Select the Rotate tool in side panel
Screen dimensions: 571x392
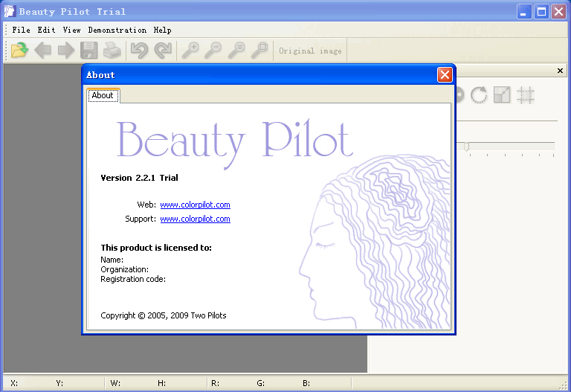pyautogui.click(x=479, y=95)
